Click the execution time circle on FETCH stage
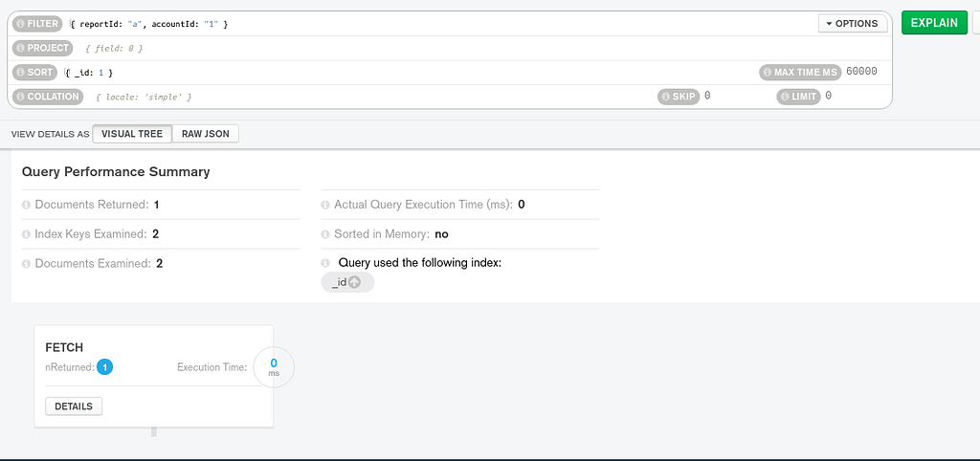 click(x=274, y=367)
